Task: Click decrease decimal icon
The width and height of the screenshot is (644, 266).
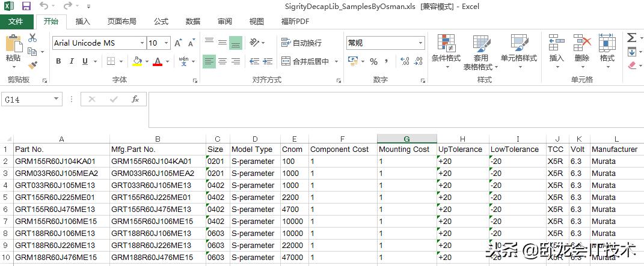Action: (418, 61)
